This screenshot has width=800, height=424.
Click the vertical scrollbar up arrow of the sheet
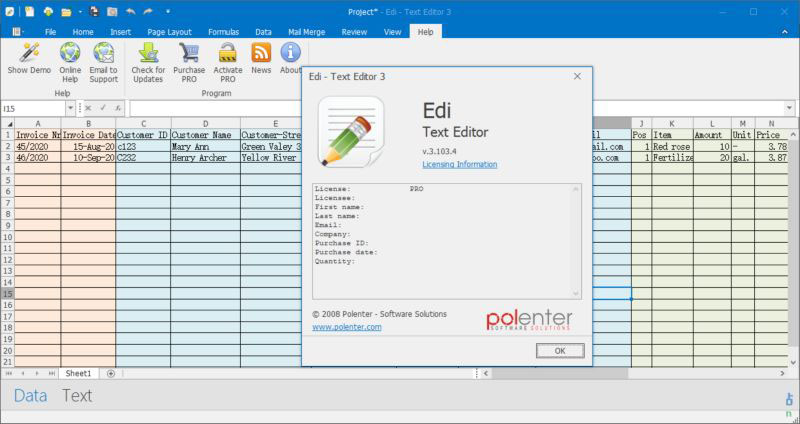click(793, 134)
